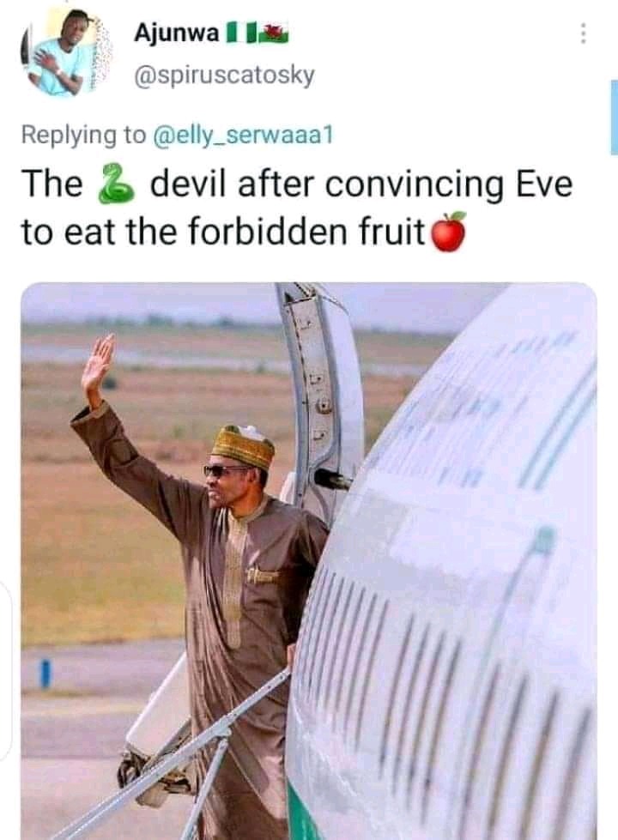Click the tweet text "devil after convincing Eve"
The image size is (618, 840).
pos(361,184)
